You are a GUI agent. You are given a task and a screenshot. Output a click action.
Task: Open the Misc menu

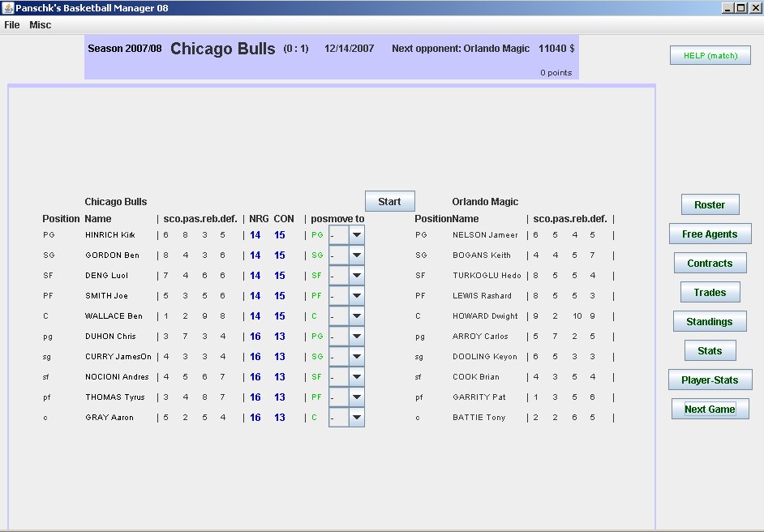click(40, 25)
